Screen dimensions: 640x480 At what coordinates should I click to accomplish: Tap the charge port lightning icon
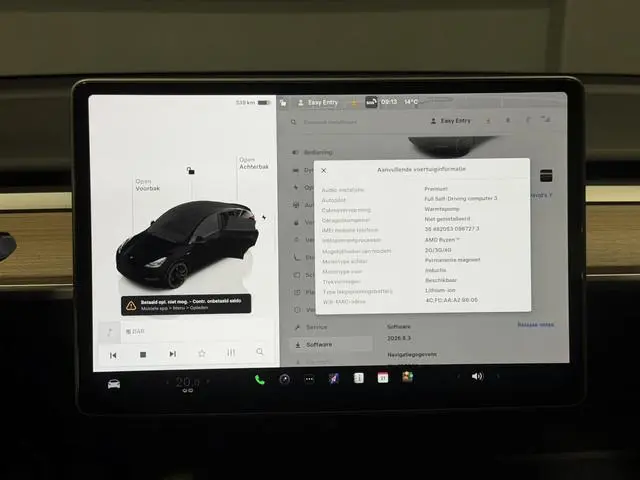pos(264,218)
